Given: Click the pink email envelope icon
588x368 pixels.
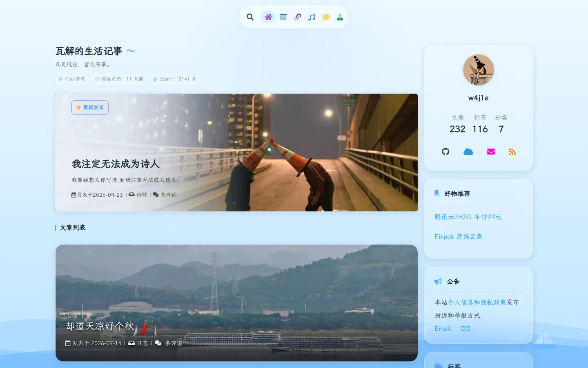Looking at the screenshot, I should pyautogui.click(x=491, y=152).
